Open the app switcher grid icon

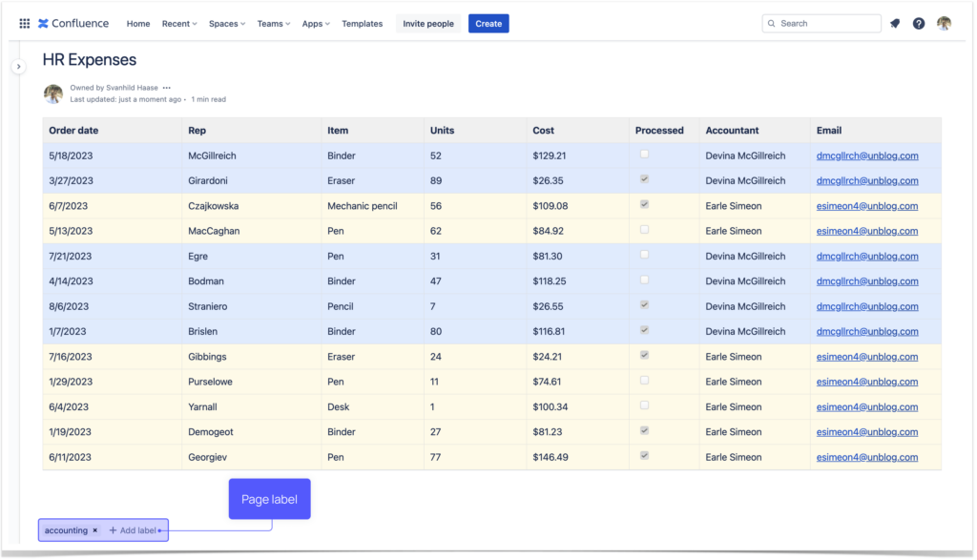24,23
